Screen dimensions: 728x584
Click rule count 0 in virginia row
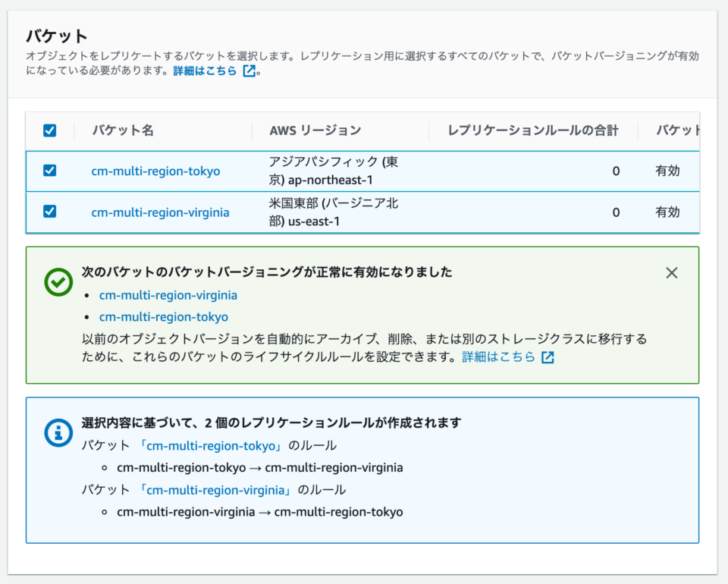tap(616, 212)
